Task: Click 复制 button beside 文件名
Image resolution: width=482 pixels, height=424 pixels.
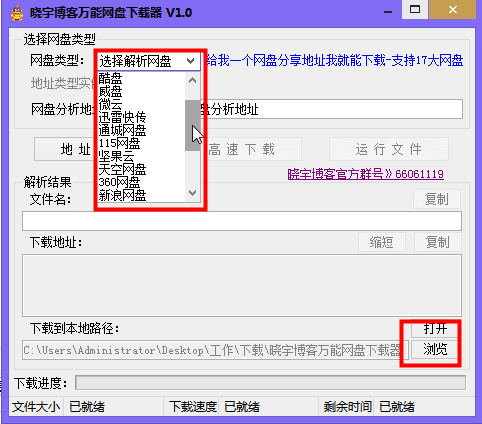Action: coord(437,199)
